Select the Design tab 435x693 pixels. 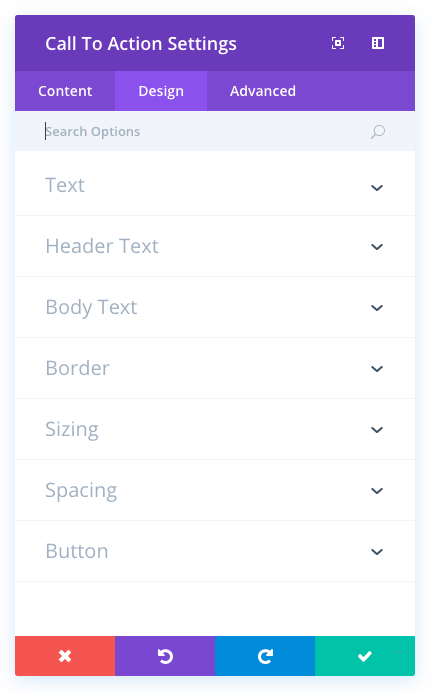point(161,91)
